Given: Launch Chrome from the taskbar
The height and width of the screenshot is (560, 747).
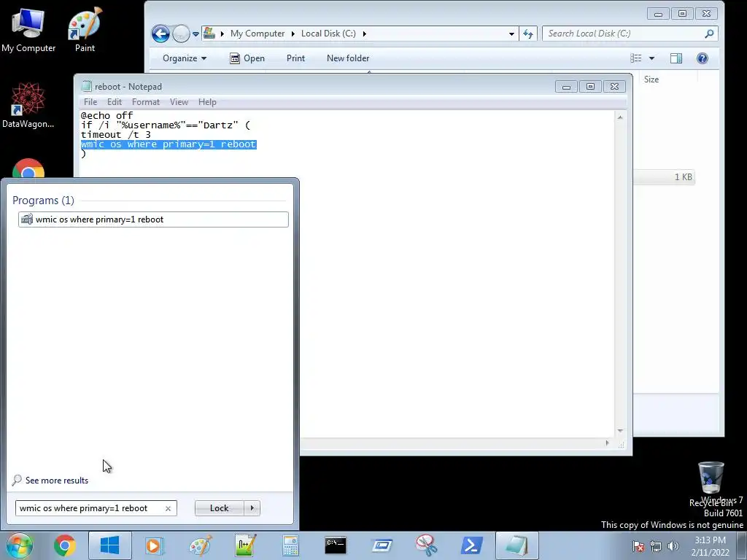Looking at the screenshot, I should (x=65, y=545).
